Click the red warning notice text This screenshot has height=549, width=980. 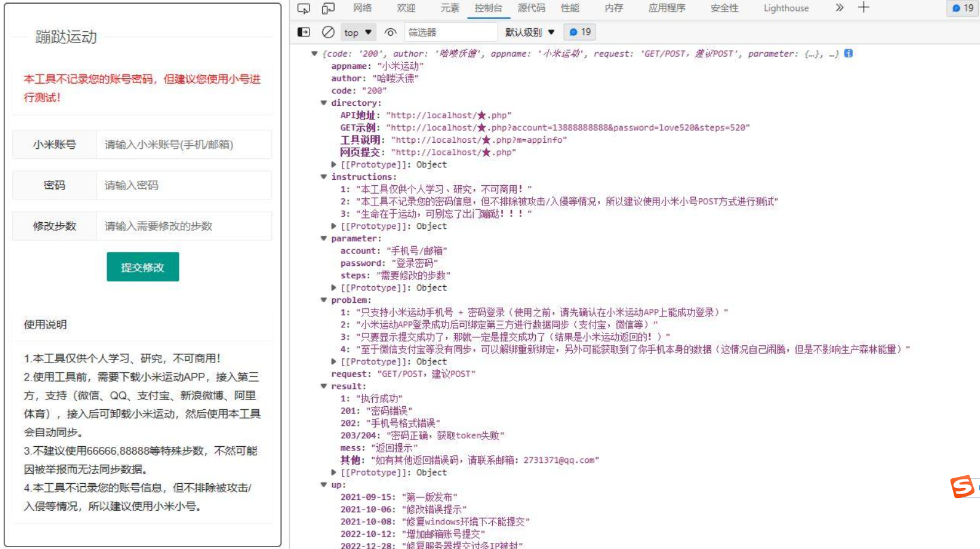[x=142, y=88]
